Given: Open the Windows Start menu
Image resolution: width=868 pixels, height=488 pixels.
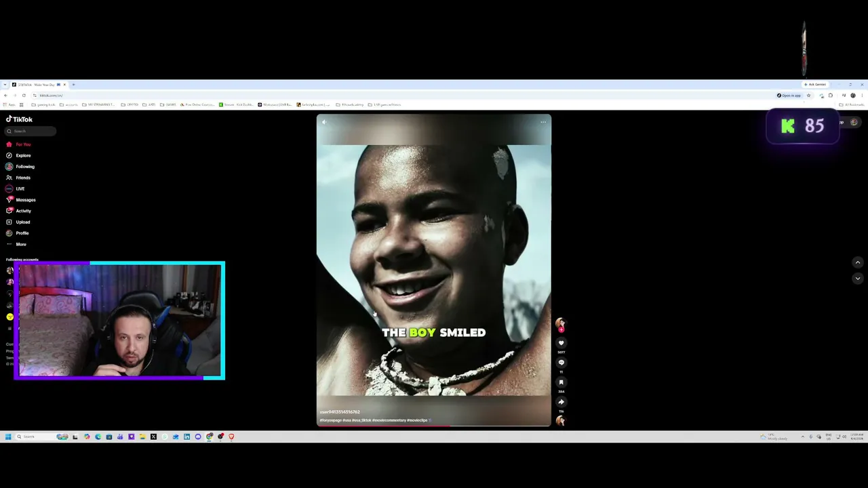Looking at the screenshot, I should click(x=7, y=436).
